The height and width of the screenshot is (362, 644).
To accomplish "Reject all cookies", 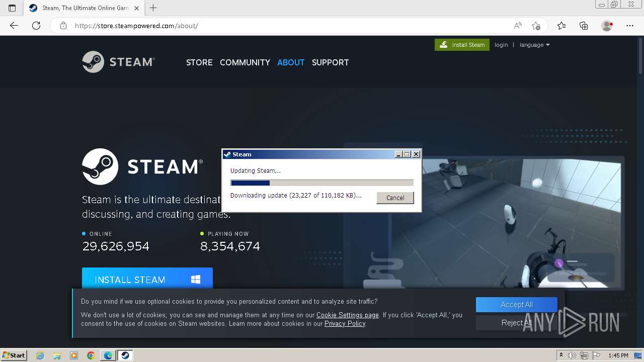I will coord(517,323).
